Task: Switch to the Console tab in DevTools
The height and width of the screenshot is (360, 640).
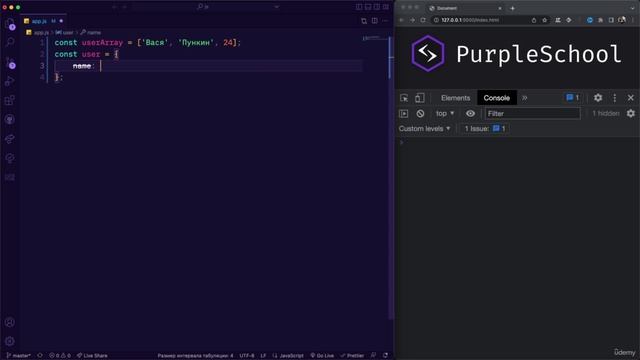Action: click(x=497, y=98)
